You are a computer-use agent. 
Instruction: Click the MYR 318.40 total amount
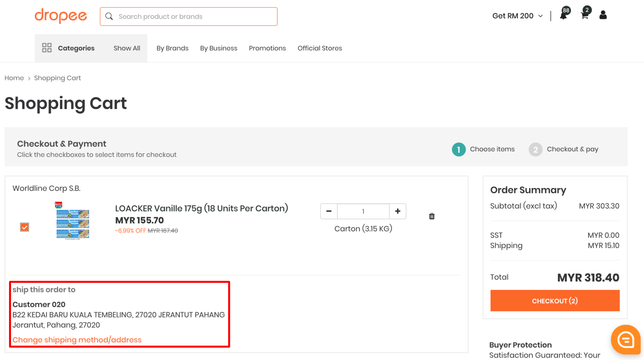588,278
